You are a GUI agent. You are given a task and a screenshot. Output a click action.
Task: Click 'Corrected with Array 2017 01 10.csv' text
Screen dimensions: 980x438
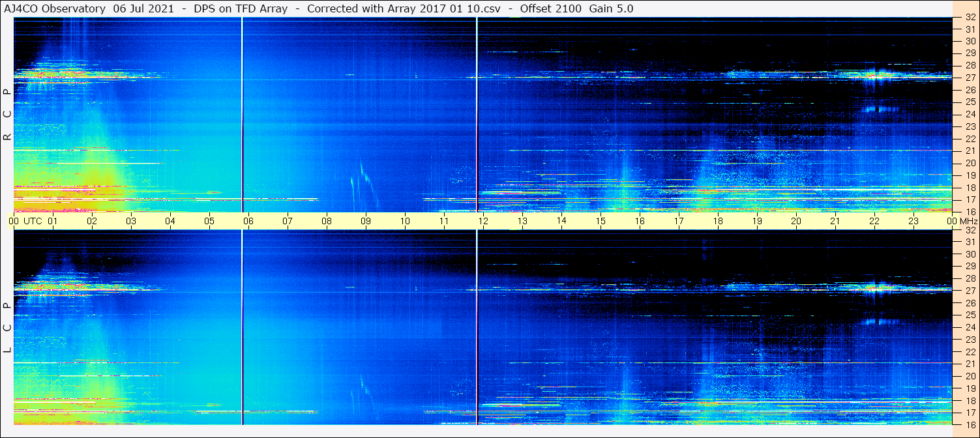[404, 8]
